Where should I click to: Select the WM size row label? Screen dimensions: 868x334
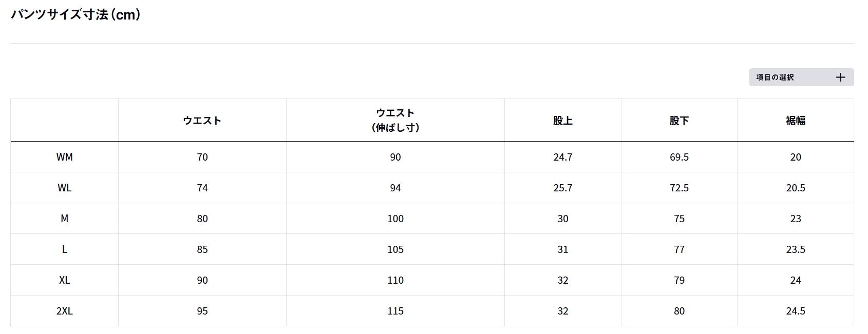(64, 157)
